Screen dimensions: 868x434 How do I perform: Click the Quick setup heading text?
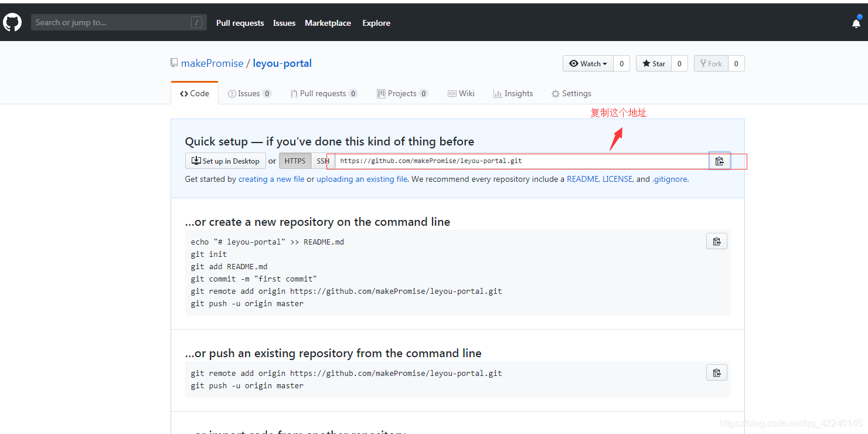[x=329, y=141]
